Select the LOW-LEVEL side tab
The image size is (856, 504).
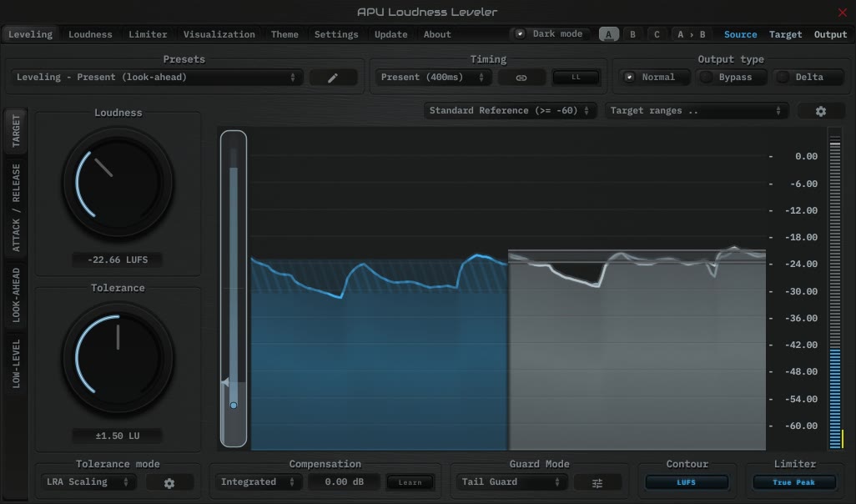point(16,364)
